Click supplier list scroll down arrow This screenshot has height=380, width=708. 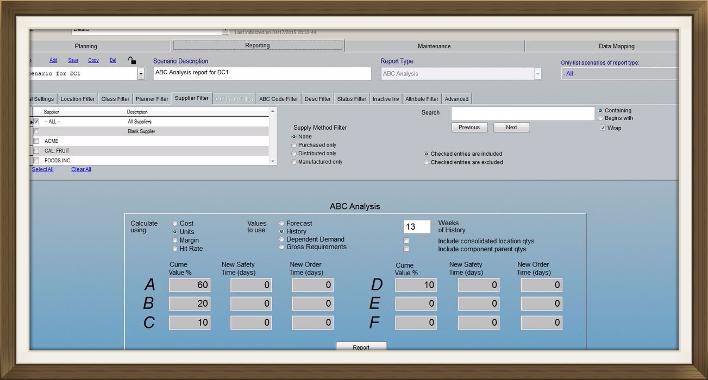[x=273, y=161]
